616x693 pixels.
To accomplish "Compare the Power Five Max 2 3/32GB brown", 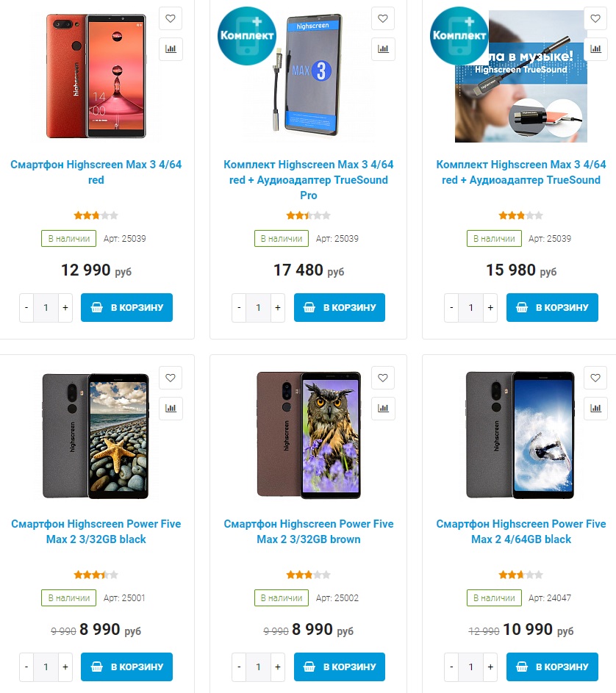I will tap(383, 409).
